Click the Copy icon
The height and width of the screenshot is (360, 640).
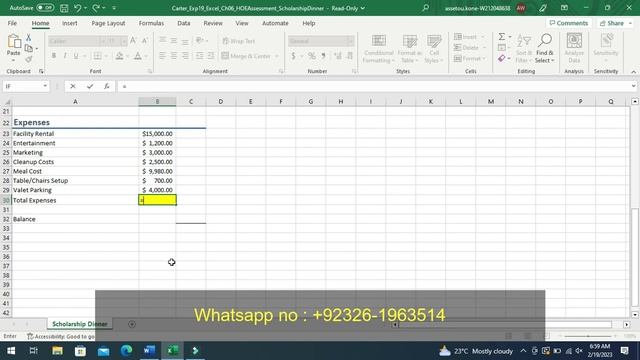pos(29,49)
